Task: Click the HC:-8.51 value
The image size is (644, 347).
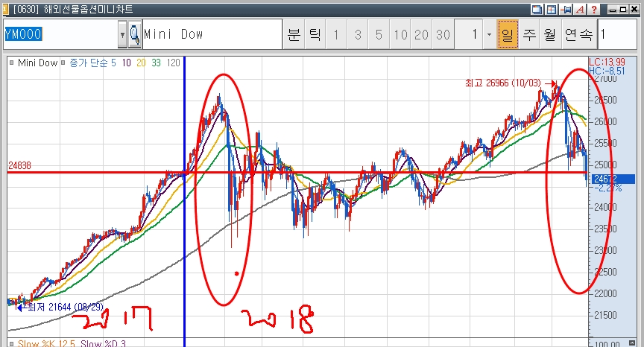Action: pyautogui.click(x=607, y=71)
